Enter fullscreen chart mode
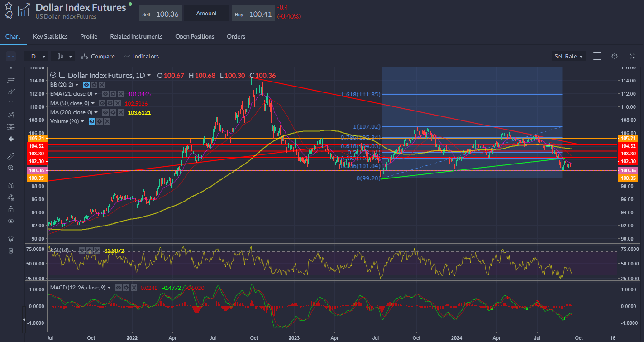644x342 pixels. pos(632,56)
